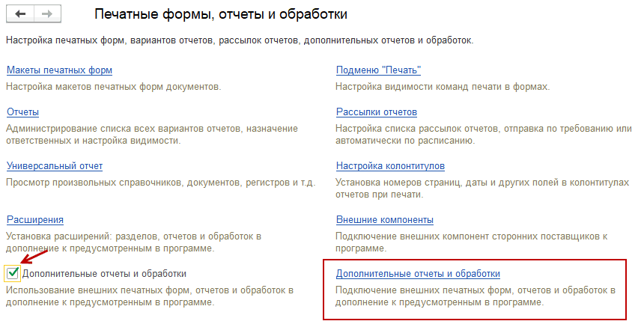Click description starting Установка номеров страниц
Viewport: 644px width, 333px height.
482,189
